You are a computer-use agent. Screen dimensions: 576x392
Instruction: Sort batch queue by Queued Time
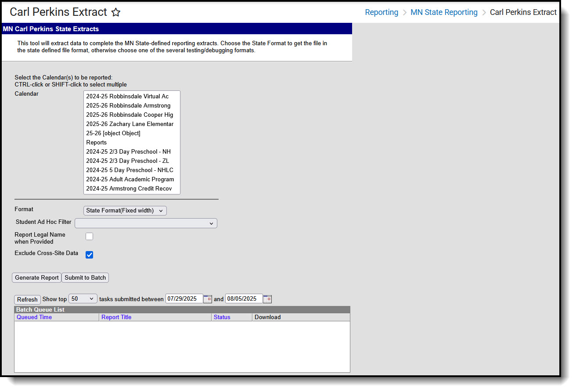click(x=34, y=317)
